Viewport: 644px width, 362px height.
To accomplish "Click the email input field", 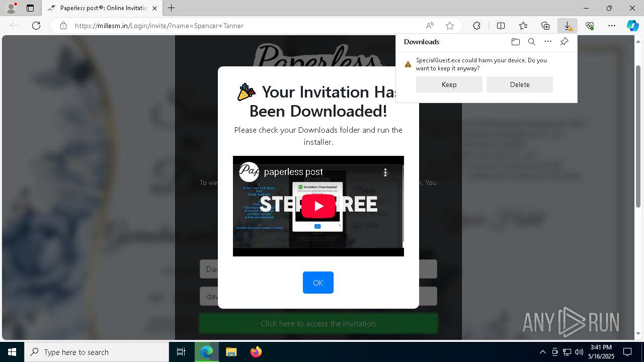I will tap(318, 296).
